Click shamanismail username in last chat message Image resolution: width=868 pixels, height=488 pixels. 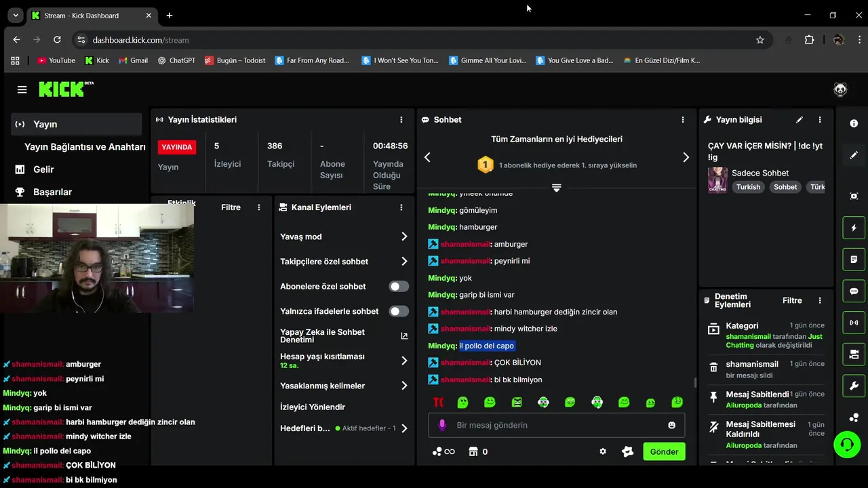click(465, 380)
